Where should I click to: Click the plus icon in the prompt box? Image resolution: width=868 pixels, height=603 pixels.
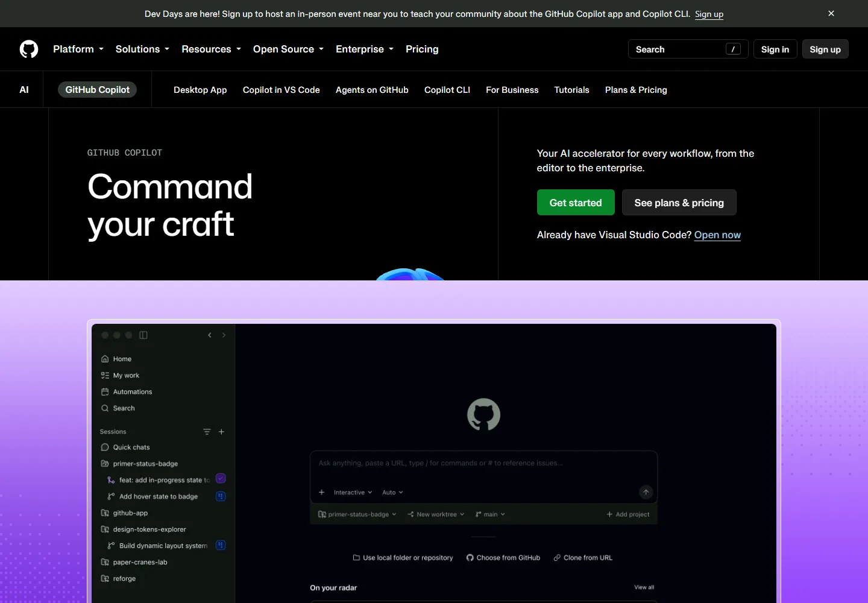point(321,493)
